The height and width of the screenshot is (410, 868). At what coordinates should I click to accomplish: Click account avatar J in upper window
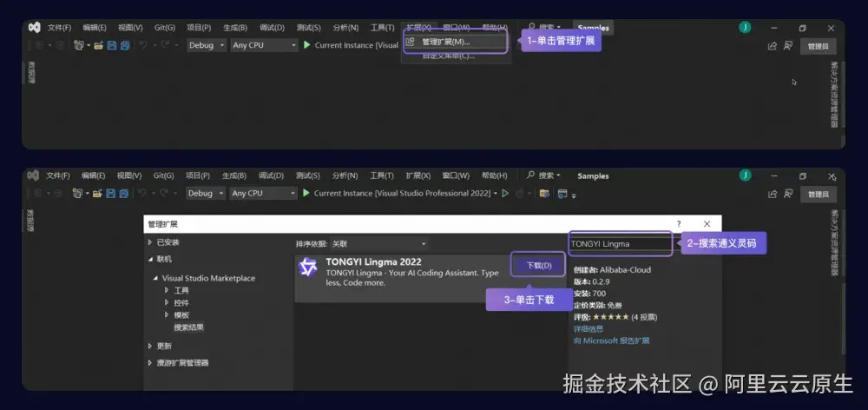[x=745, y=28]
